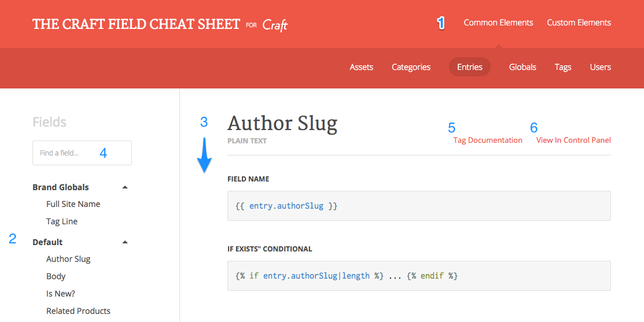Open the Custom Elements section
Viewport: 644px width, 322px height.
click(x=579, y=23)
